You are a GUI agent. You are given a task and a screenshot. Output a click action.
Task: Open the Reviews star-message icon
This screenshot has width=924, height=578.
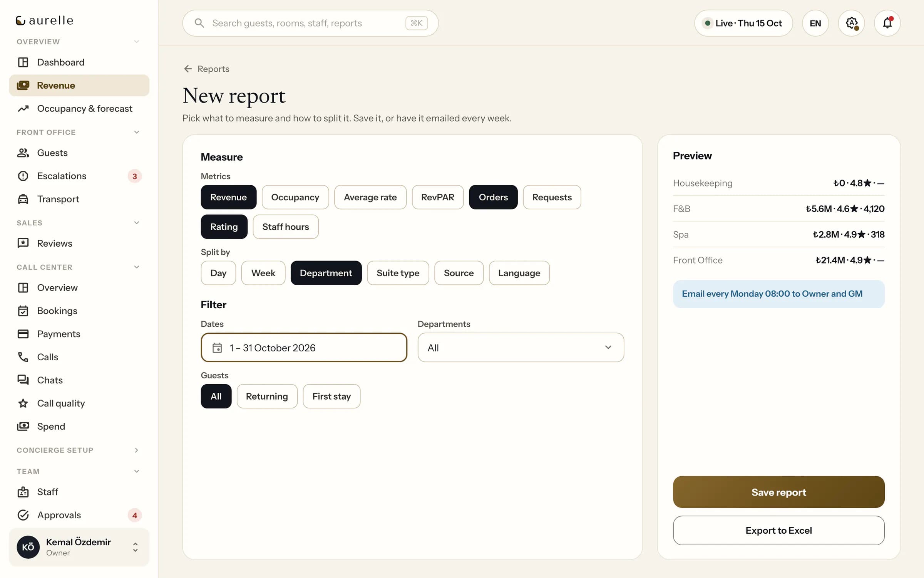click(x=23, y=243)
